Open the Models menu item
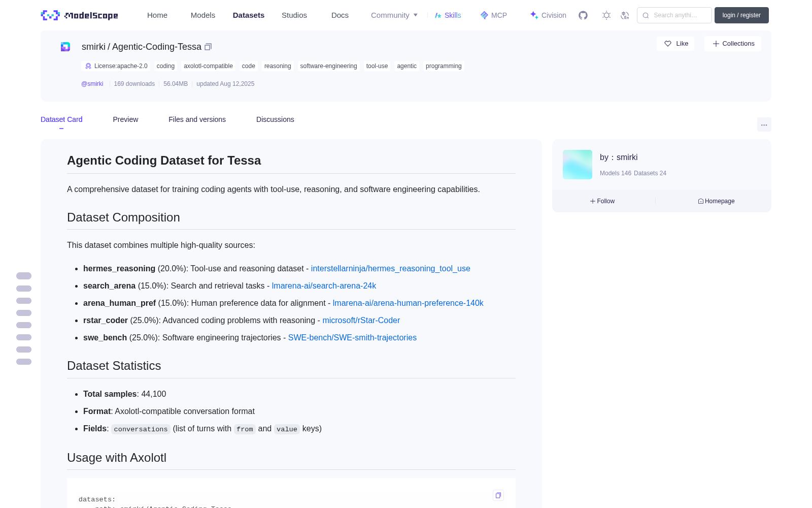 (203, 15)
